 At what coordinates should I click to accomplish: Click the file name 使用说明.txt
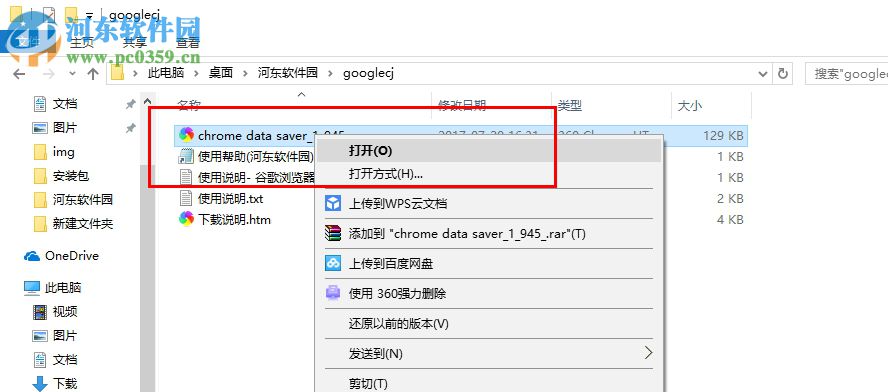(x=230, y=198)
